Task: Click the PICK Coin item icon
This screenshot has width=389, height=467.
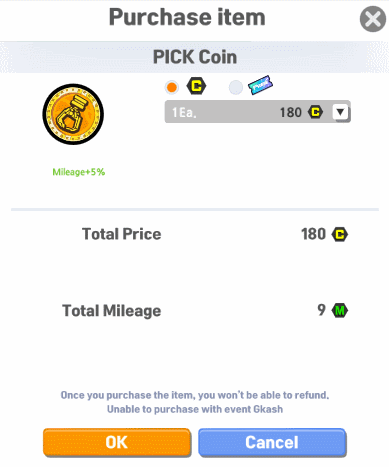Action: [x=73, y=114]
